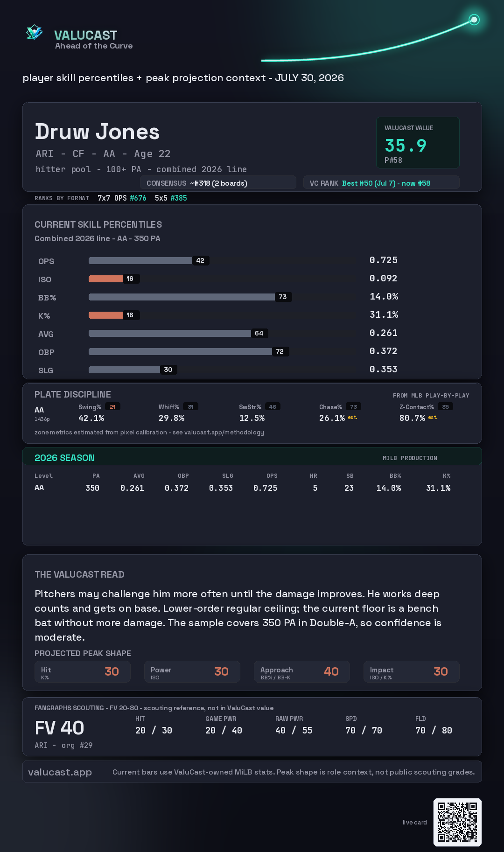504x852 pixels.
Task: Select the Chase% 73 percentile chip
Action: [354, 407]
